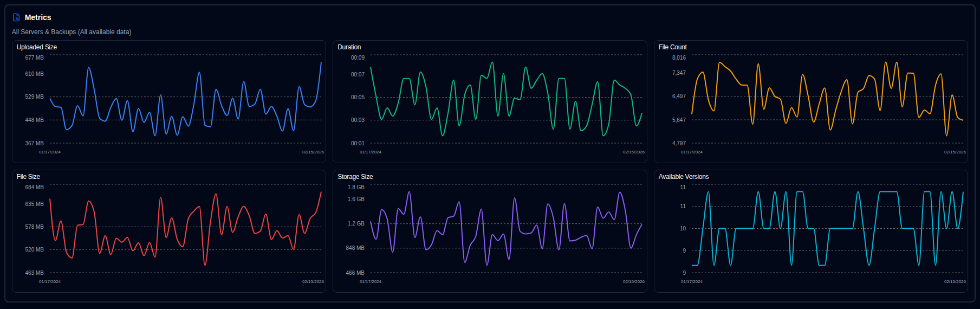Viewport: 980px width, 309px height.
Task: Click the 02/15/2026 date under File Size
Action: point(313,282)
